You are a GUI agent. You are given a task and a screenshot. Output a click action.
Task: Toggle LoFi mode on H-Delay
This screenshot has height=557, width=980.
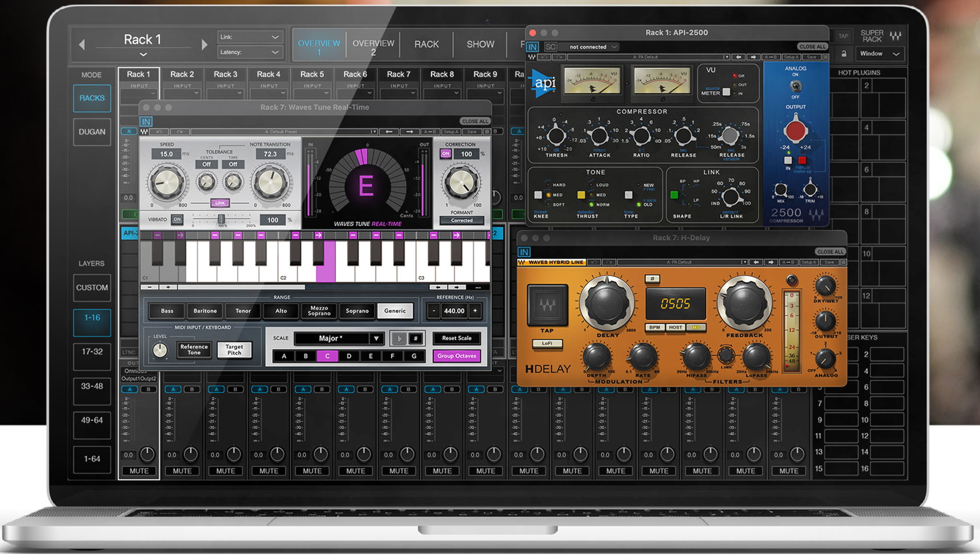pyautogui.click(x=547, y=343)
